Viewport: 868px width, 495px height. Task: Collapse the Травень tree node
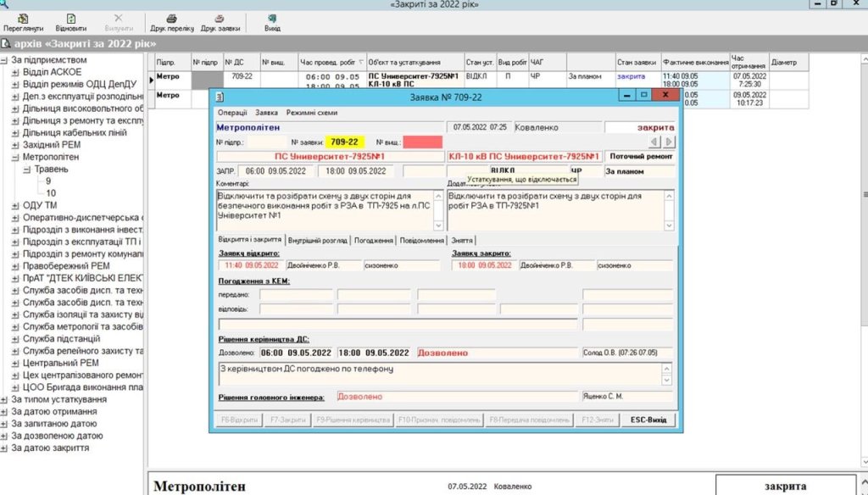tap(27, 170)
